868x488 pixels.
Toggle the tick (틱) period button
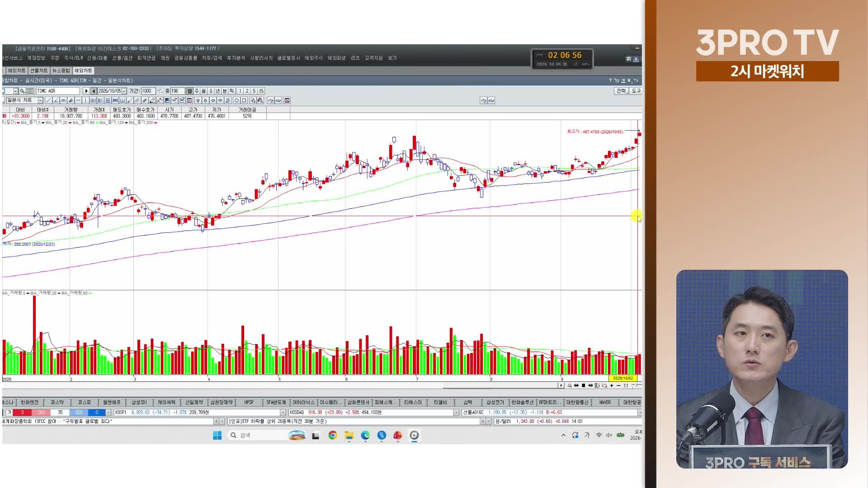click(x=231, y=91)
